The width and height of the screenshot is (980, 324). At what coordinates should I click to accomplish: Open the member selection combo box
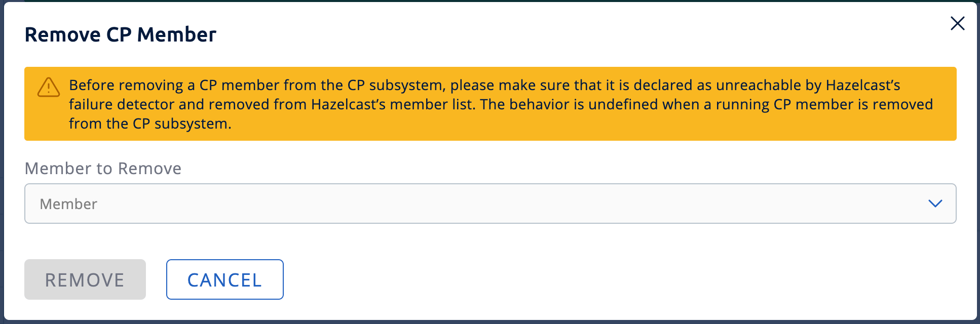(x=486, y=204)
